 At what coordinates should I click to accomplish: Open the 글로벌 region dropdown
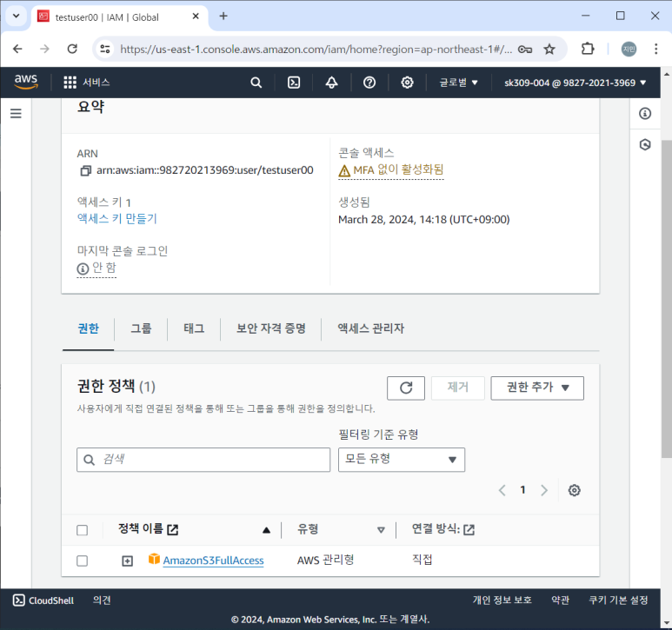(458, 83)
